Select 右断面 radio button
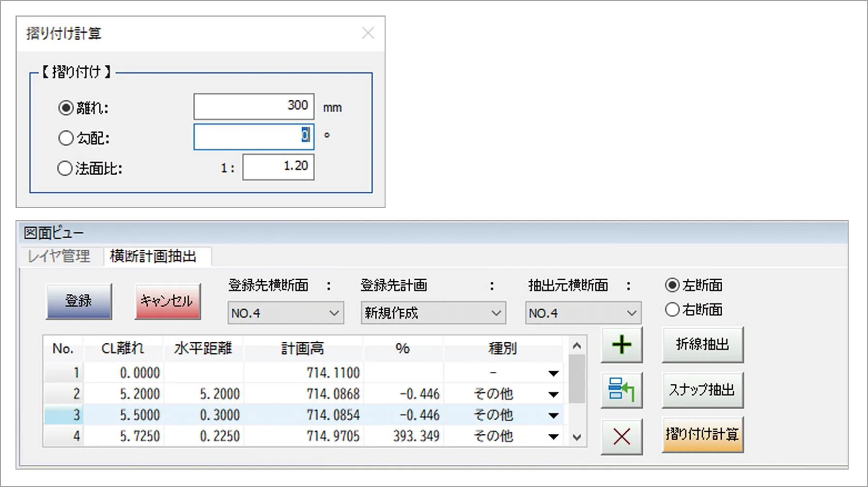This screenshot has width=868, height=487. [x=672, y=309]
